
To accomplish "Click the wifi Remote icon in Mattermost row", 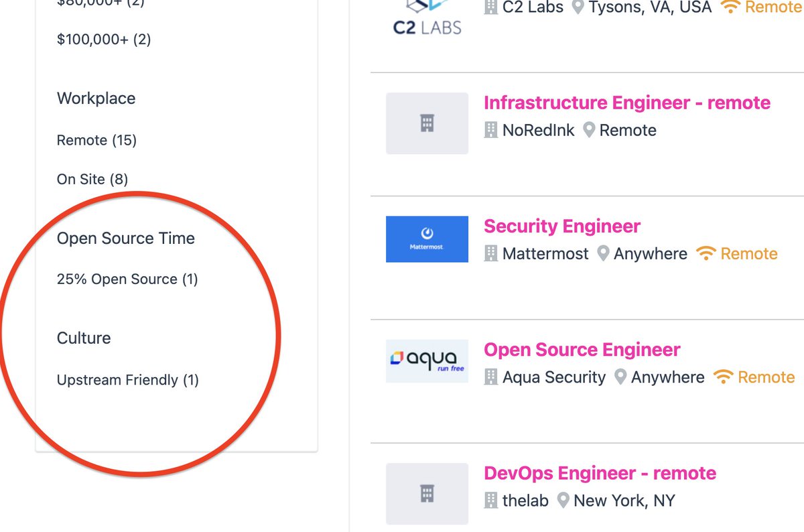I will click(706, 253).
